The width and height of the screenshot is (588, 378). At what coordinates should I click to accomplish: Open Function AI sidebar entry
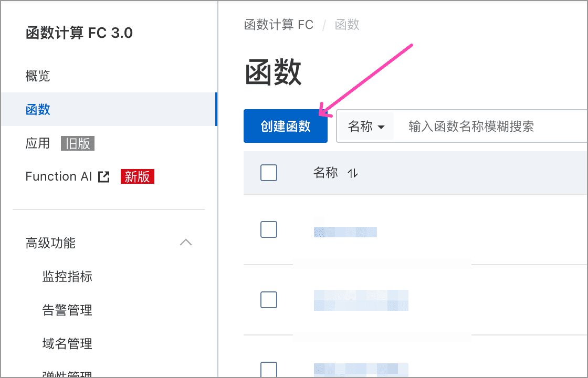coord(58,176)
